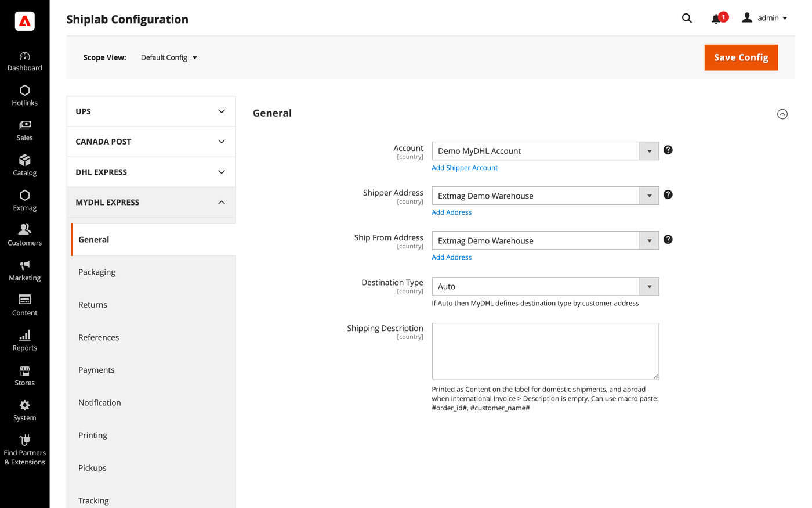The image size is (812, 508).
Task: Expand the DHL Express configuration group
Action: point(151,172)
